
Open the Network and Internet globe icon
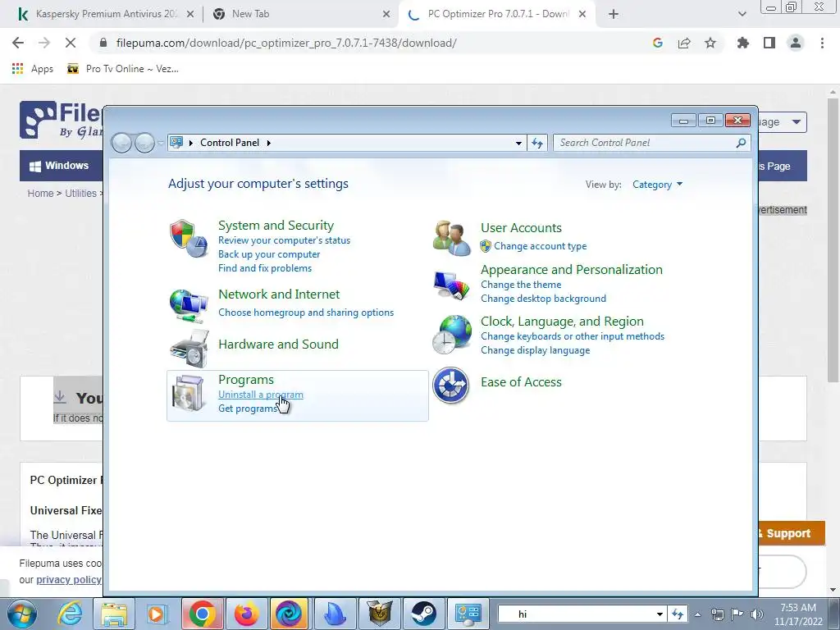[x=188, y=305]
